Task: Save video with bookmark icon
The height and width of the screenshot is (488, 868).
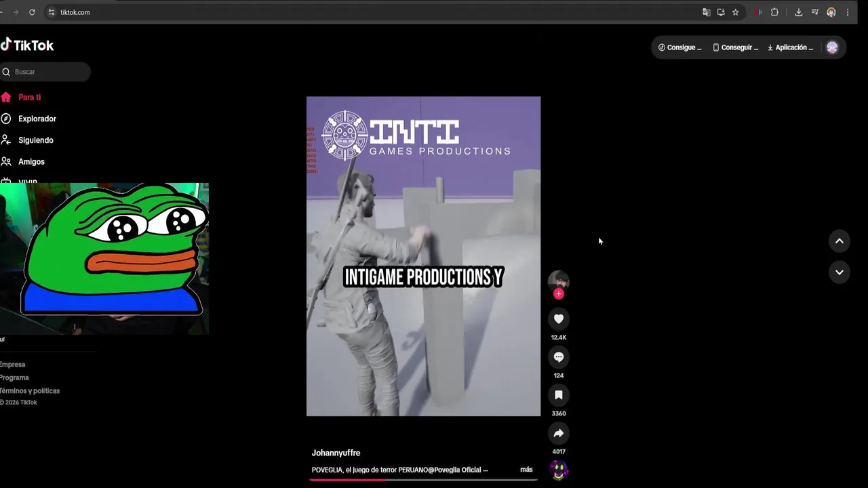Action: click(x=559, y=394)
